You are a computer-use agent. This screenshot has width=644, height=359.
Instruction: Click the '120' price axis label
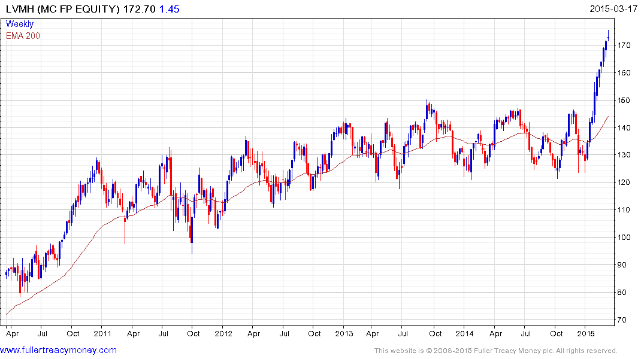pos(624,182)
